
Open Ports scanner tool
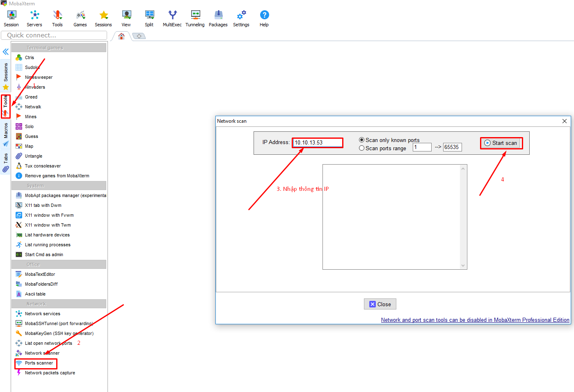pos(39,363)
